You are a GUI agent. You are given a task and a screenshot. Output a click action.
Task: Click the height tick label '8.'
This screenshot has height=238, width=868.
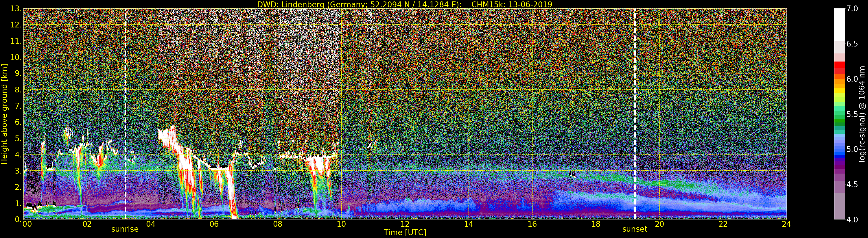tap(18, 90)
